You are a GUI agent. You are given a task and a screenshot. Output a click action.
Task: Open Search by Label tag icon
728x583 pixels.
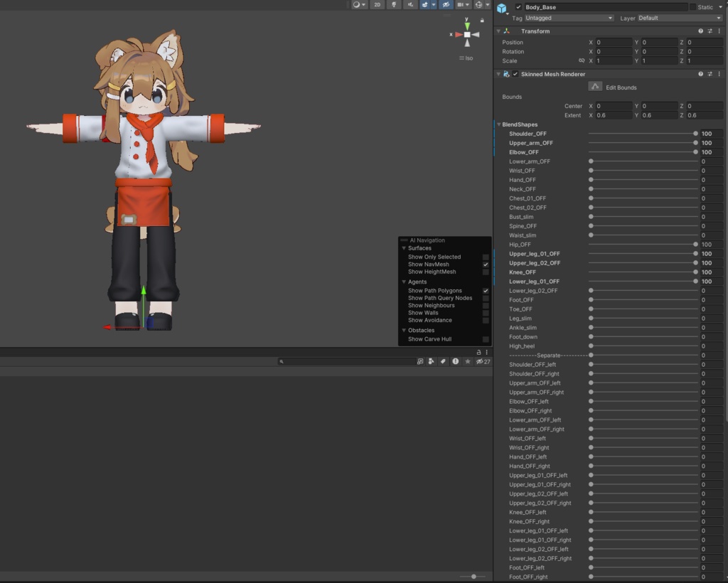pos(443,361)
